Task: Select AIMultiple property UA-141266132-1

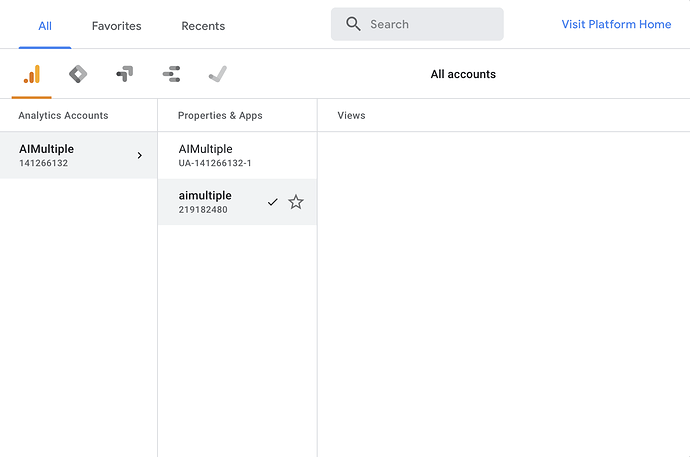Action: point(237,155)
